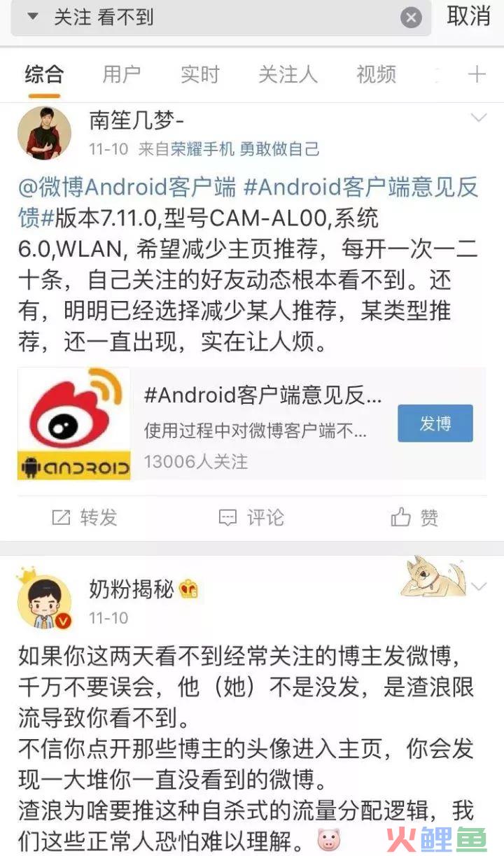Repost using the 转发 icon
This screenshot has width=504, height=856.
(84, 517)
